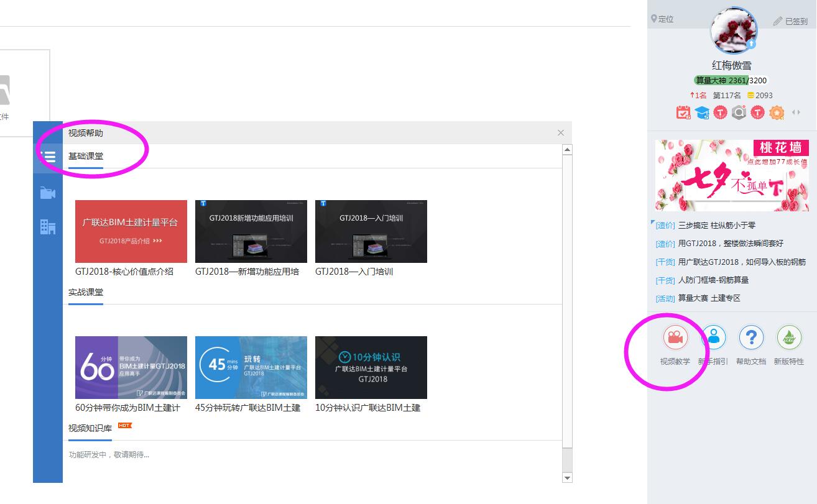This screenshot has width=817, height=504.
Task: Click the blue upgrade arrow on the avatar
Action: pyautogui.click(x=751, y=44)
